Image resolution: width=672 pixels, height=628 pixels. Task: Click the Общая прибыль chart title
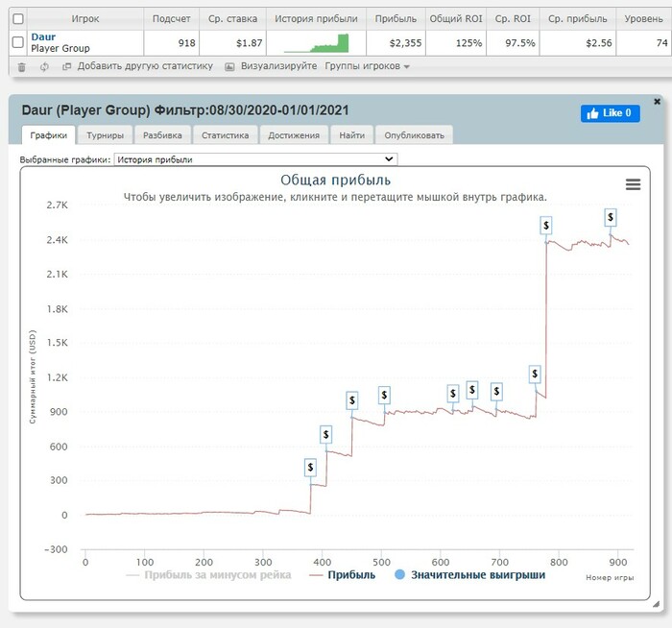tap(336, 180)
